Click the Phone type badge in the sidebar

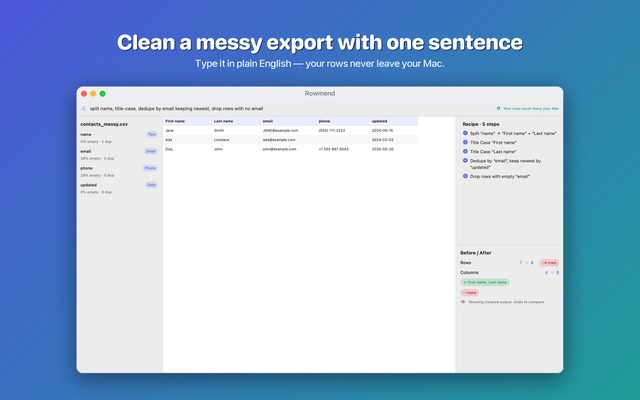150,168
